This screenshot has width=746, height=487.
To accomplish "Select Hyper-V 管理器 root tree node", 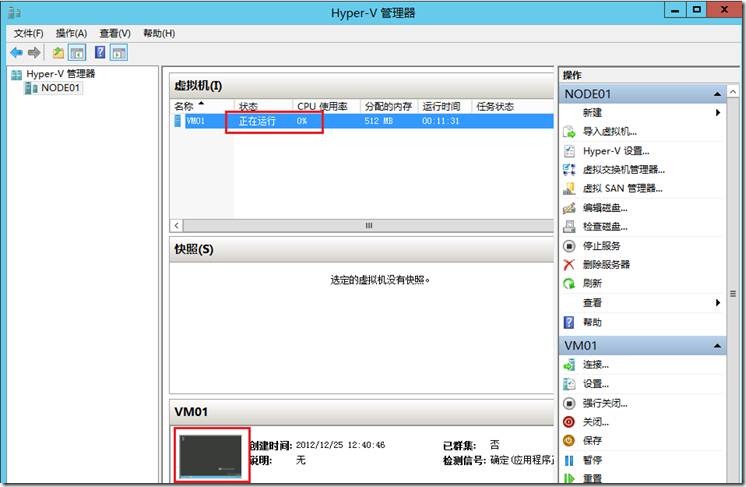I will pyautogui.click(x=61, y=74).
